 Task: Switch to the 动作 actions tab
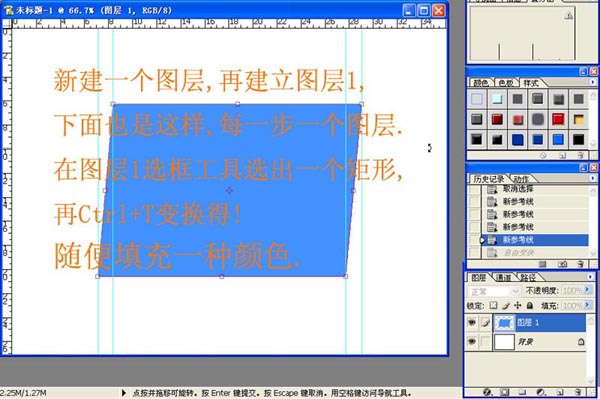tap(522, 179)
